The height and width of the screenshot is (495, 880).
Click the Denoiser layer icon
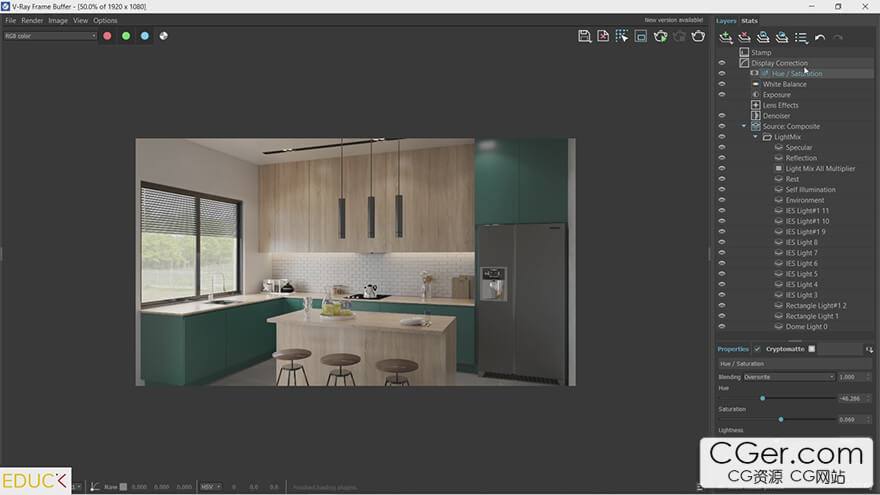pos(755,116)
